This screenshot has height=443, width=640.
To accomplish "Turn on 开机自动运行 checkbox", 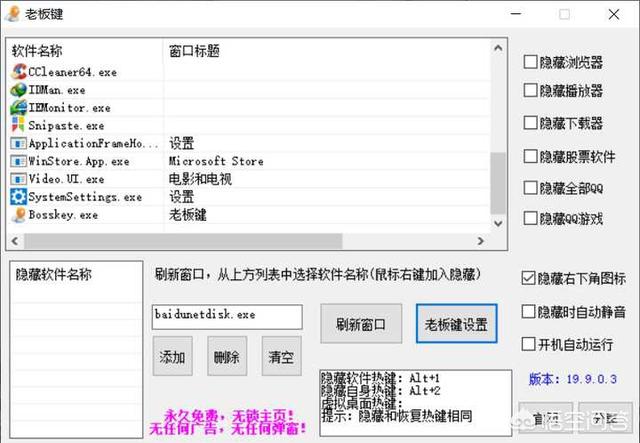I will (529, 344).
